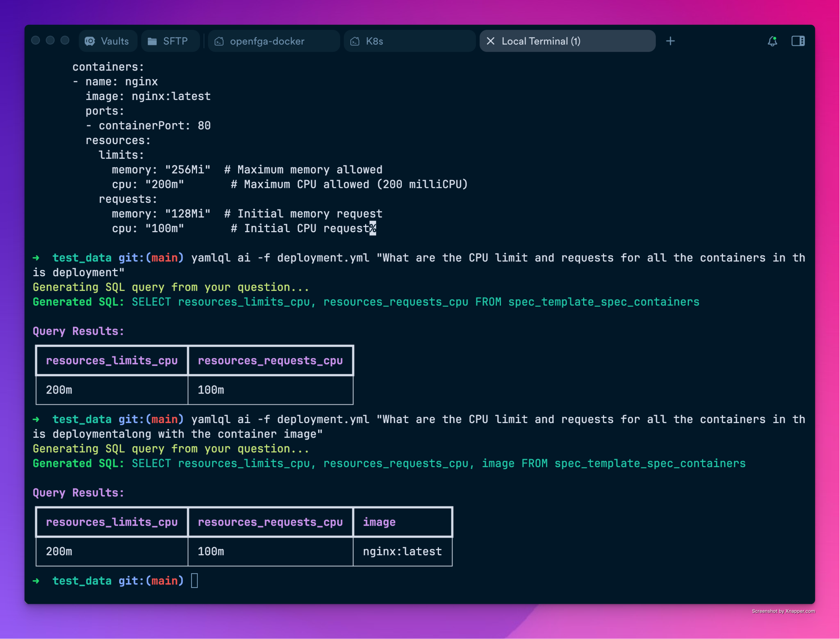This screenshot has height=639, width=840.
Task: Open the Vaults tab
Action: pyautogui.click(x=108, y=41)
